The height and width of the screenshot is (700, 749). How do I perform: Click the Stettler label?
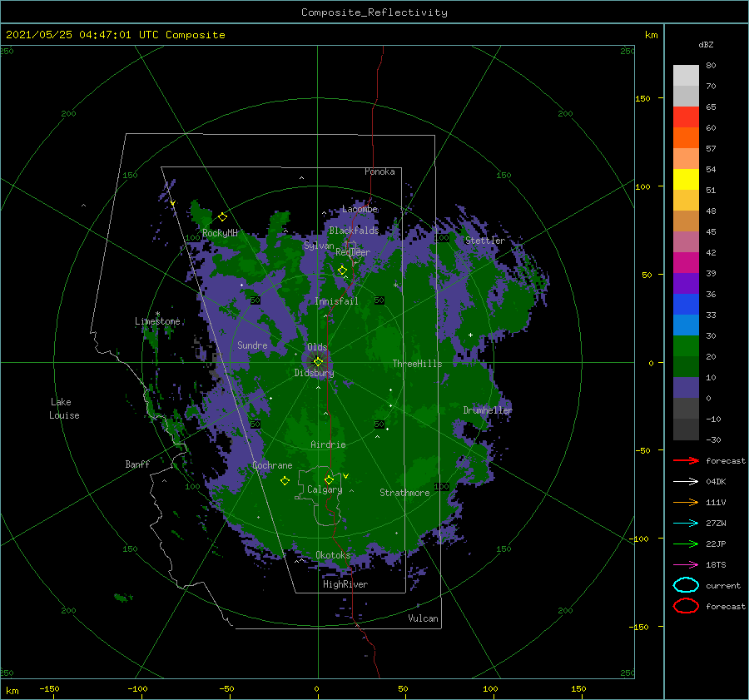click(485, 241)
